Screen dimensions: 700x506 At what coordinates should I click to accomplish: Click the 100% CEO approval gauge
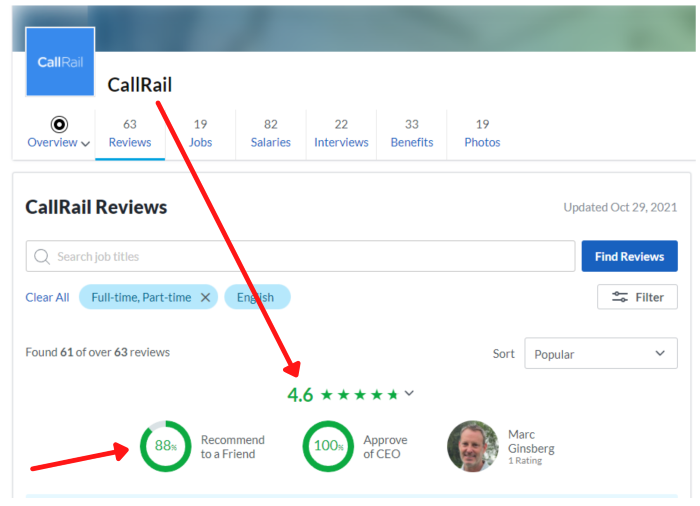pyautogui.click(x=328, y=446)
